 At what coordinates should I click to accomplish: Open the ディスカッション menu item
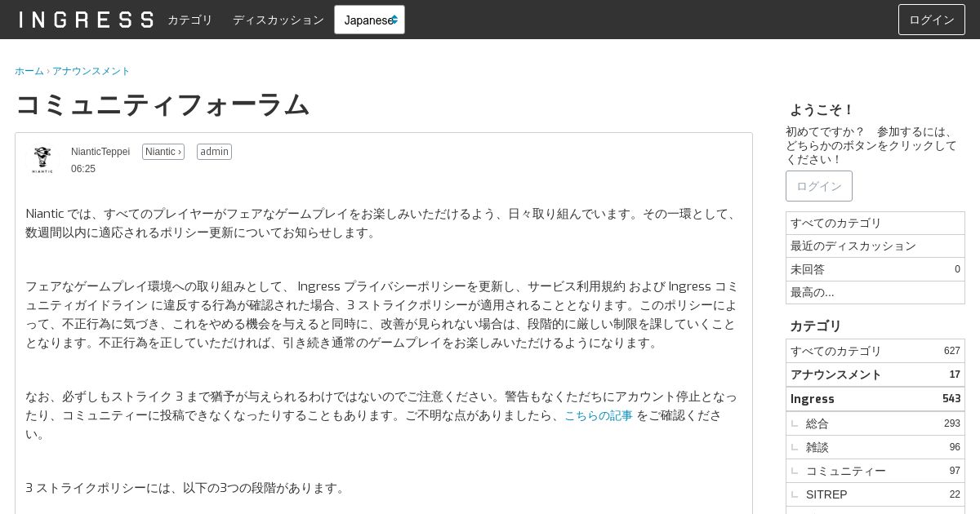click(x=278, y=20)
